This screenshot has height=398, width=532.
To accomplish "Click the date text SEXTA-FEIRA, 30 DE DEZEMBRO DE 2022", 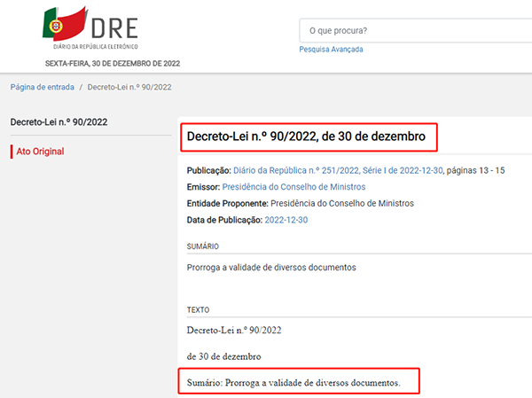I will (x=113, y=64).
